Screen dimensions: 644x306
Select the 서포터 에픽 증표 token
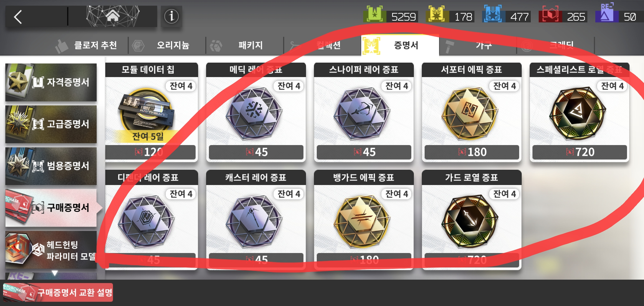(472, 112)
